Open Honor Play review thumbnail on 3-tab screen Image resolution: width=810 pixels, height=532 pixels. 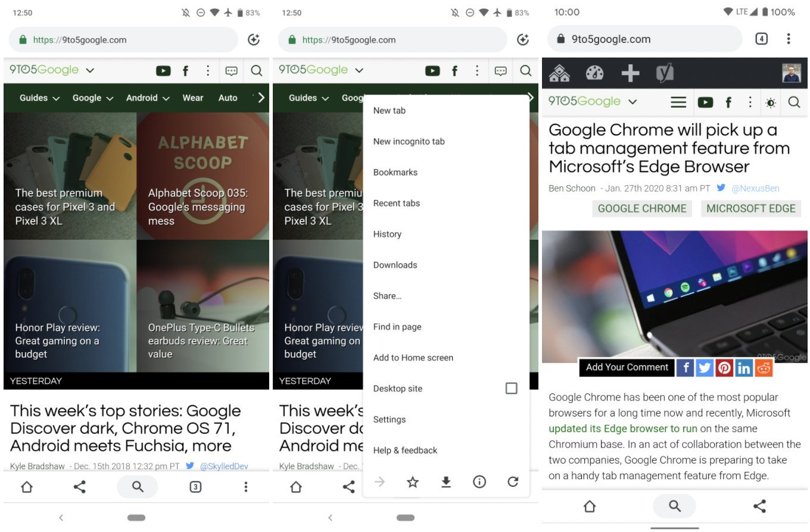(x=70, y=306)
